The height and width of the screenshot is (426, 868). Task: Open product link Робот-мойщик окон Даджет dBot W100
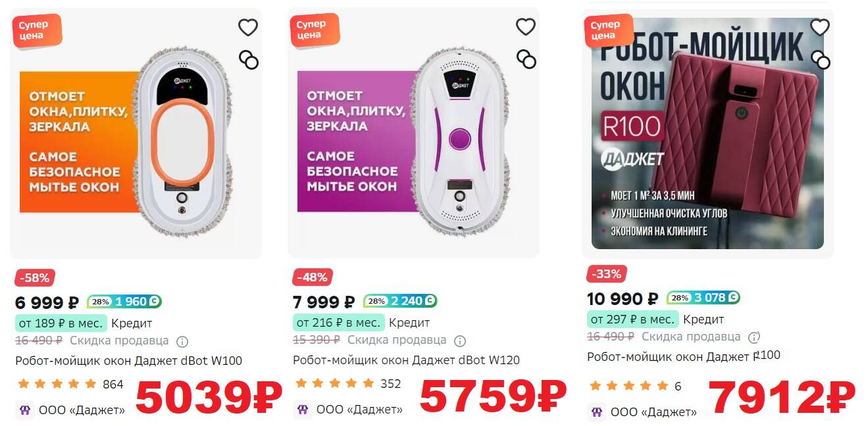tap(128, 360)
